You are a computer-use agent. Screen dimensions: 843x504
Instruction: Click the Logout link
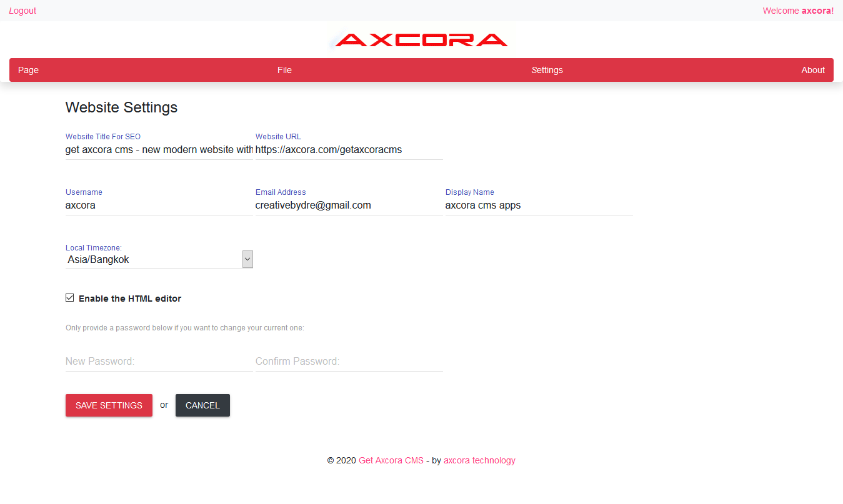tap(22, 11)
